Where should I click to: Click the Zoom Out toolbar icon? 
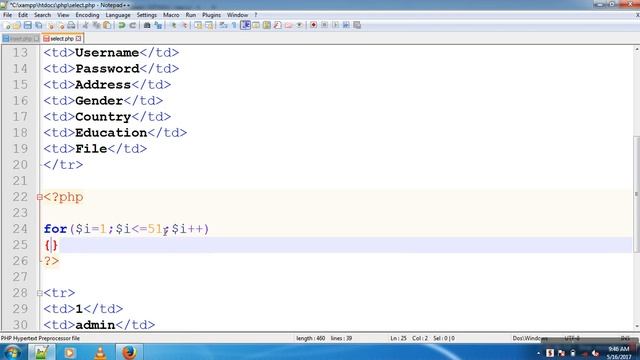(184, 25)
